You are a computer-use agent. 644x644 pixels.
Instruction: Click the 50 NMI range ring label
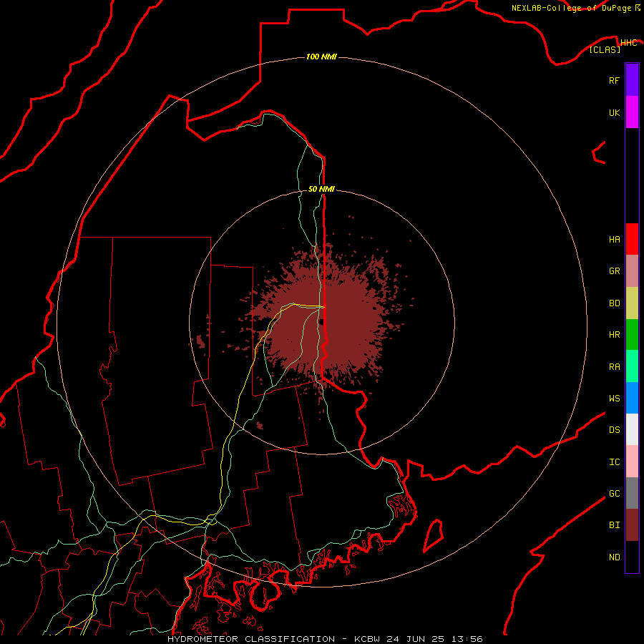321,189
